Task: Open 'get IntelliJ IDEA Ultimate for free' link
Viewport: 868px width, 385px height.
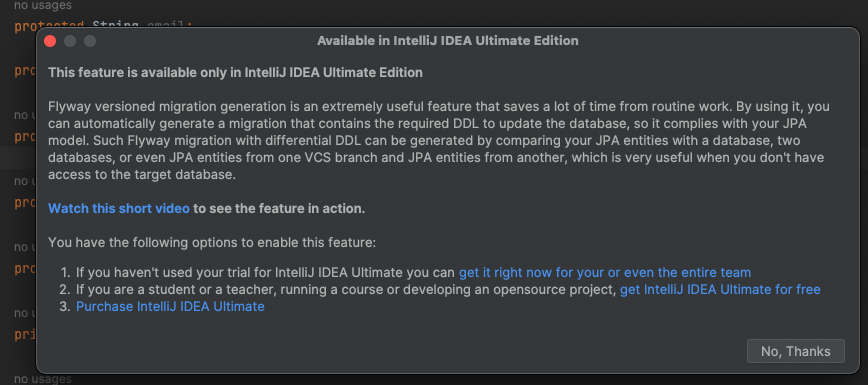Action: (720, 290)
